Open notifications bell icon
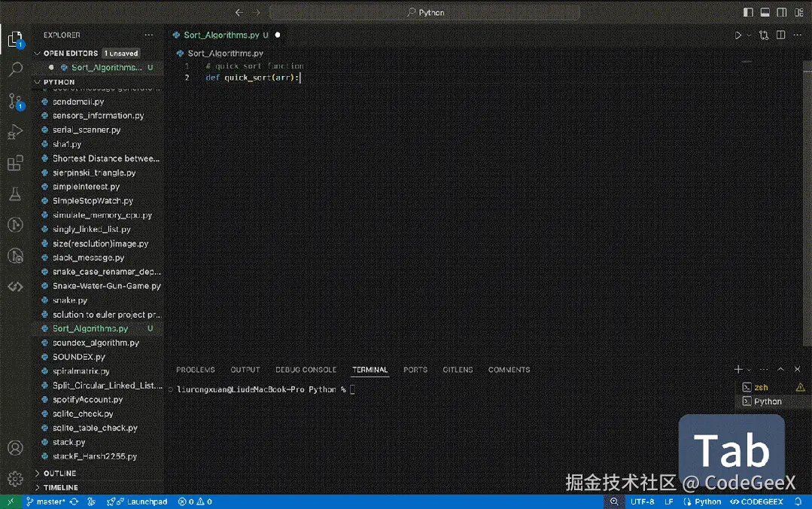The image size is (812, 509). [798, 501]
